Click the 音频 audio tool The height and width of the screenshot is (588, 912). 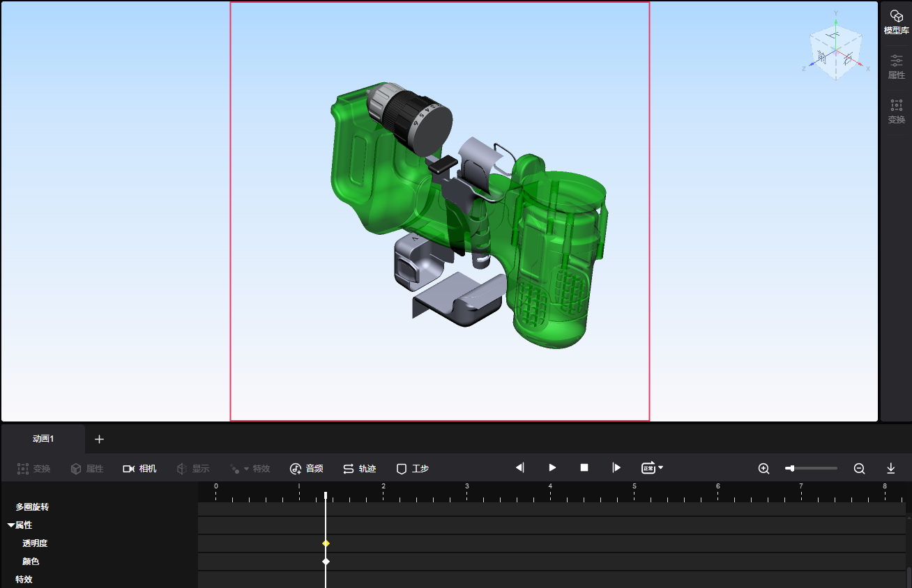tap(306, 469)
